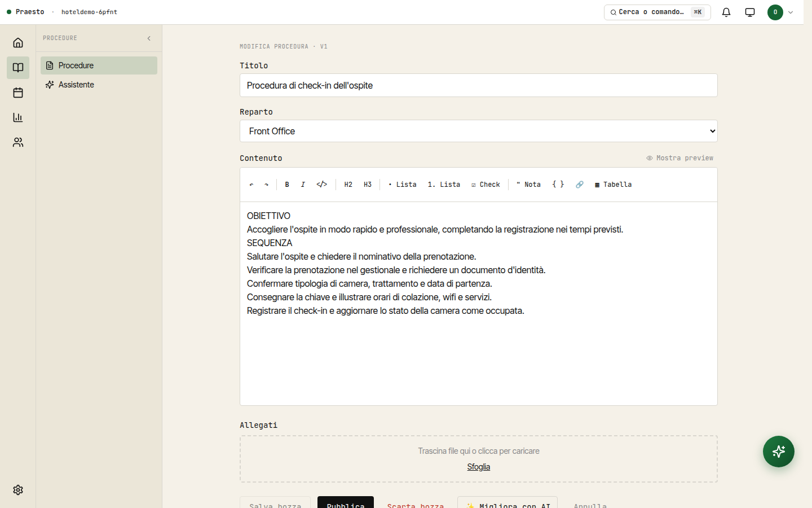Open the Reparto Front Office dropdown
812x508 pixels.
[479, 131]
